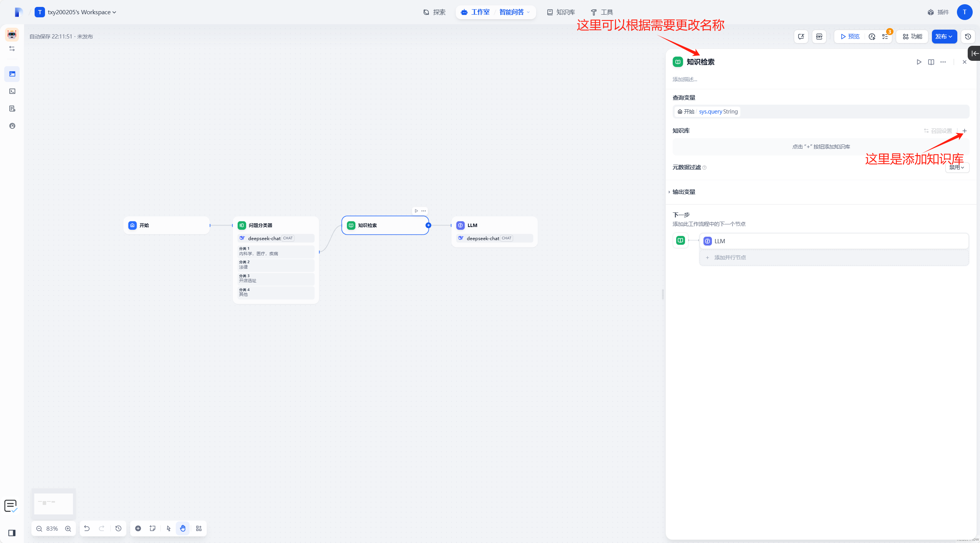This screenshot has width=980, height=543.
Task: Undo last canvas action
Action: (x=87, y=528)
